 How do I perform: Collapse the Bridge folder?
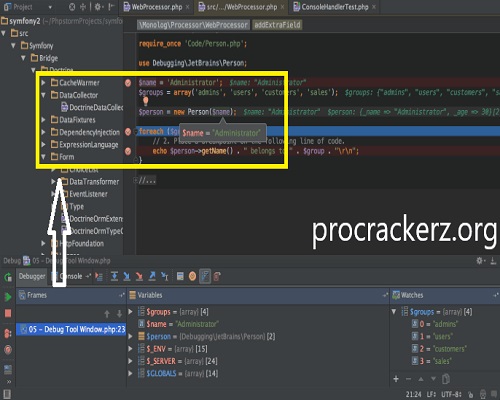[x=23, y=58]
